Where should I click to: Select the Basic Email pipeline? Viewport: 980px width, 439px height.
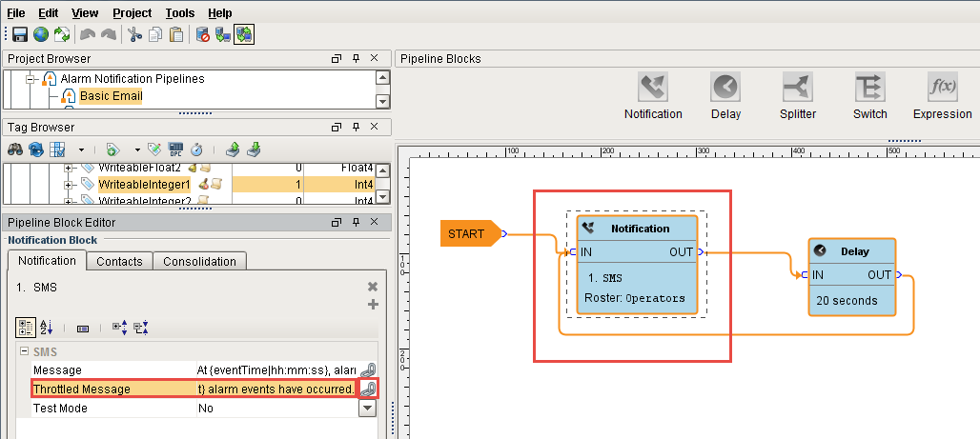coord(111,96)
